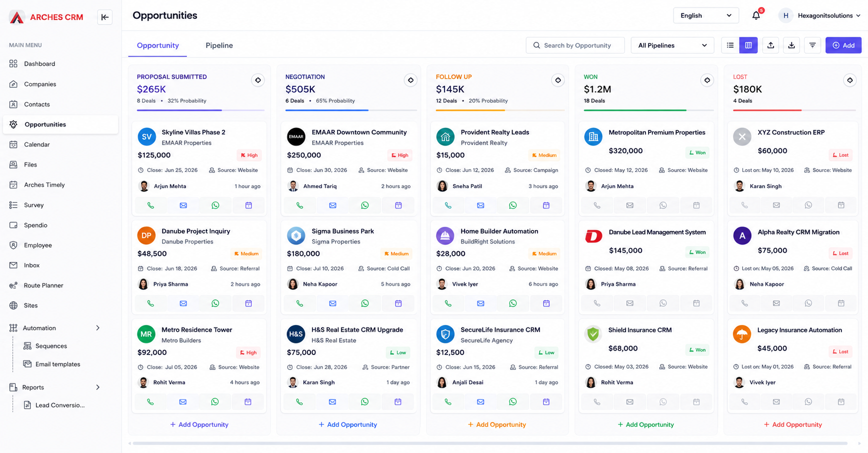
Task: Open Route Planner in sidebar
Action: pos(60,285)
